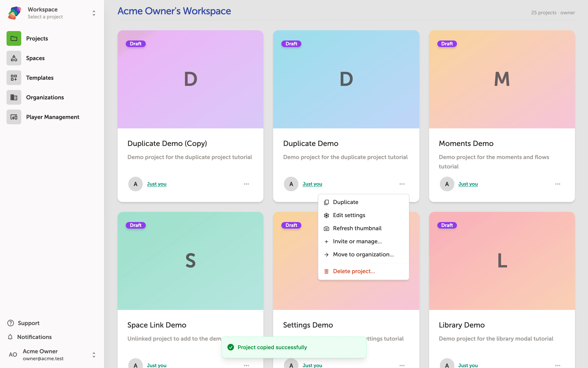The height and width of the screenshot is (368, 588).
Task: Open the Moments Demo thumbnail
Action: pyautogui.click(x=502, y=79)
